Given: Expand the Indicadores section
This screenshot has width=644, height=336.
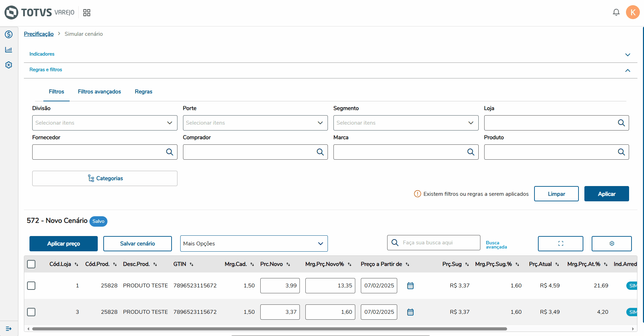Looking at the screenshot, I should [627, 54].
